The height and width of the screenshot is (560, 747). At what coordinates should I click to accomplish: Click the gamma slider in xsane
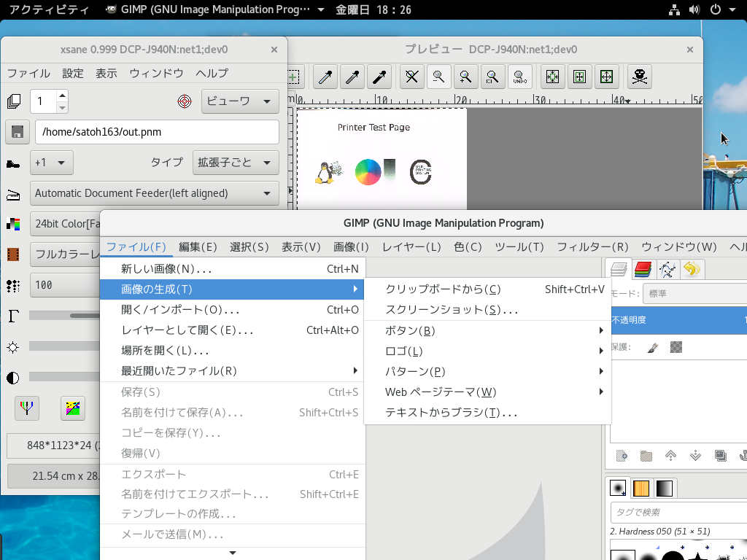[x=65, y=316]
